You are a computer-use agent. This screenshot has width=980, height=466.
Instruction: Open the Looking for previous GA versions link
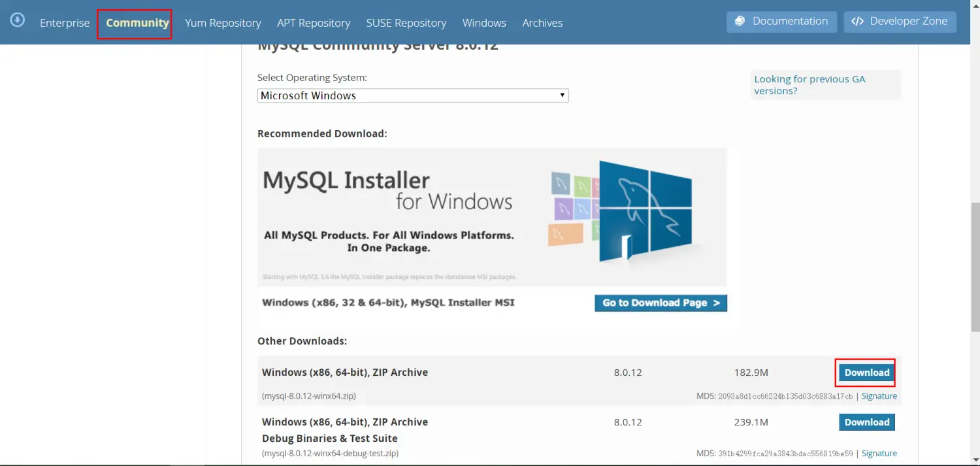coord(809,85)
